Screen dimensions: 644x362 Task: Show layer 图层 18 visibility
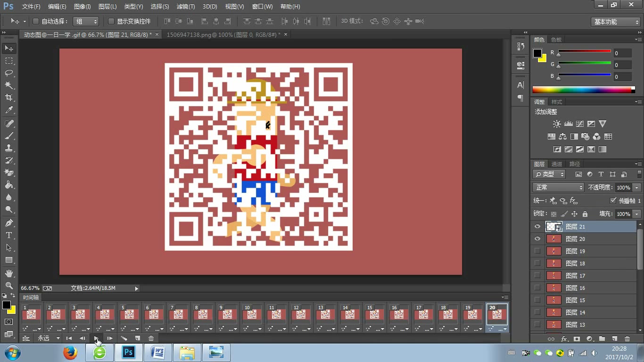click(x=537, y=263)
